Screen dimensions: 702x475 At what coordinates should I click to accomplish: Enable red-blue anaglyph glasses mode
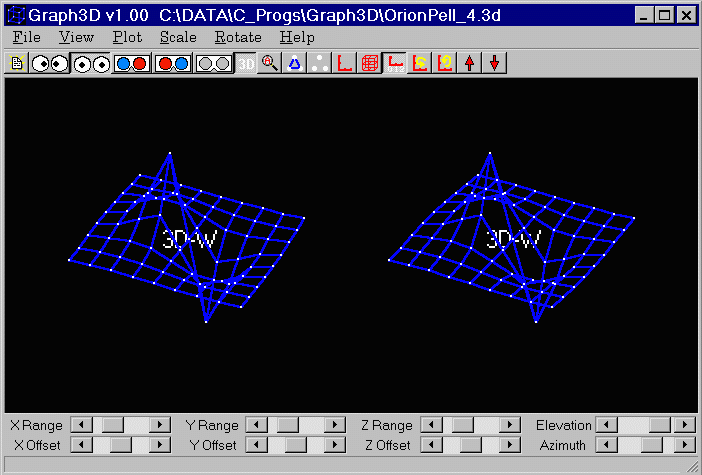coord(173,63)
